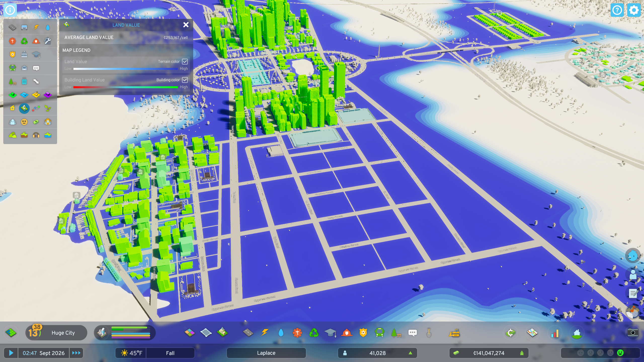Open the Healthcare info view
Screen dimensions: 644x362
coord(12,41)
